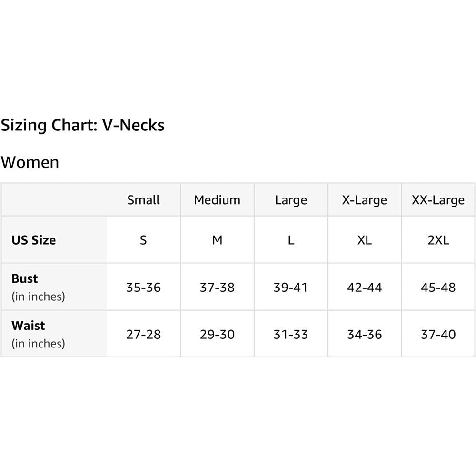Click the Medium column header
This screenshot has width=476, height=476.
click(217, 200)
